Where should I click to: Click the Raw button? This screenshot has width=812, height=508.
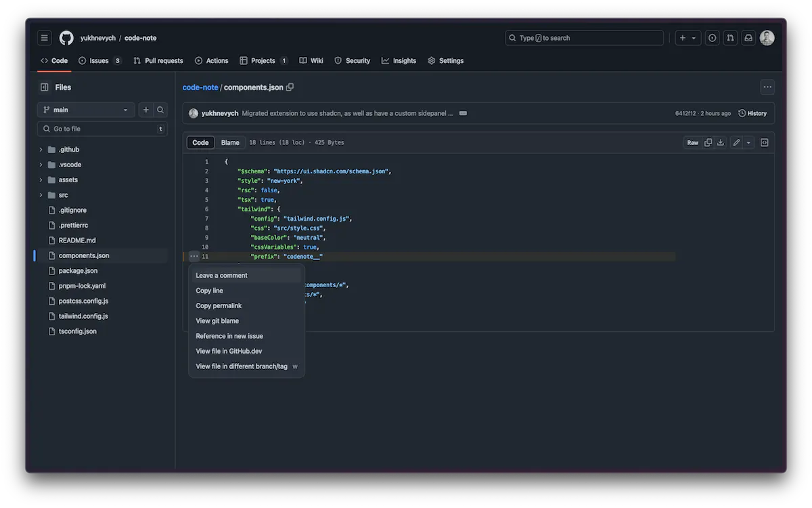[x=693, y=143]
